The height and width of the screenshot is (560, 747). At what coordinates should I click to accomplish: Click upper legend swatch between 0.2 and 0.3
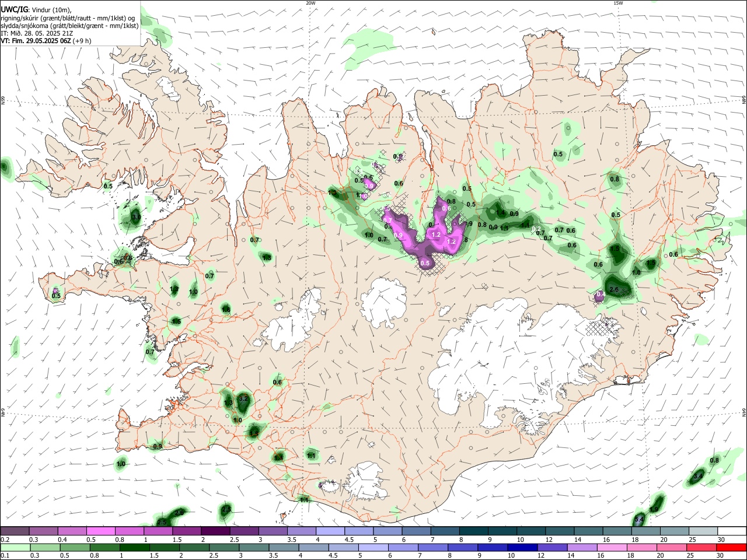[15, 531]
